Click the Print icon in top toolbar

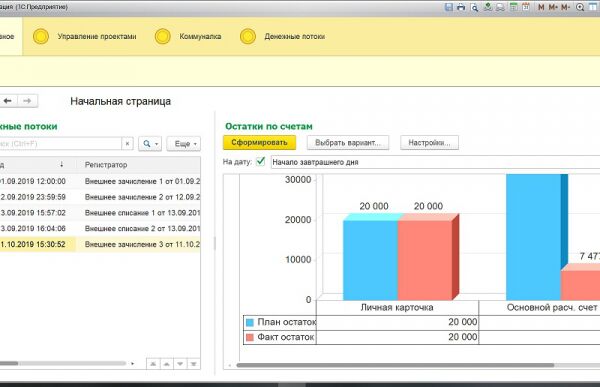[461, 7]
